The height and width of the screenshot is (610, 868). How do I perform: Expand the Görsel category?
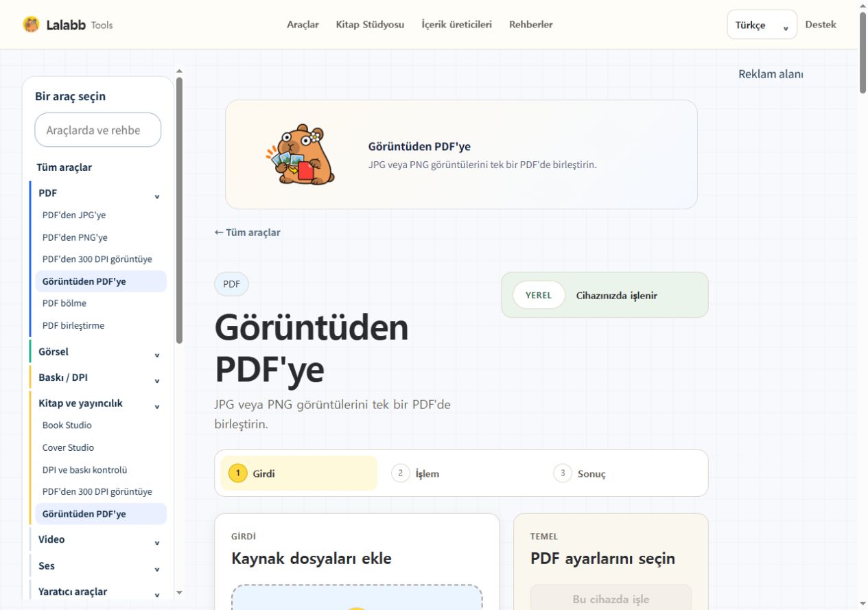click(x=99, y=352)
